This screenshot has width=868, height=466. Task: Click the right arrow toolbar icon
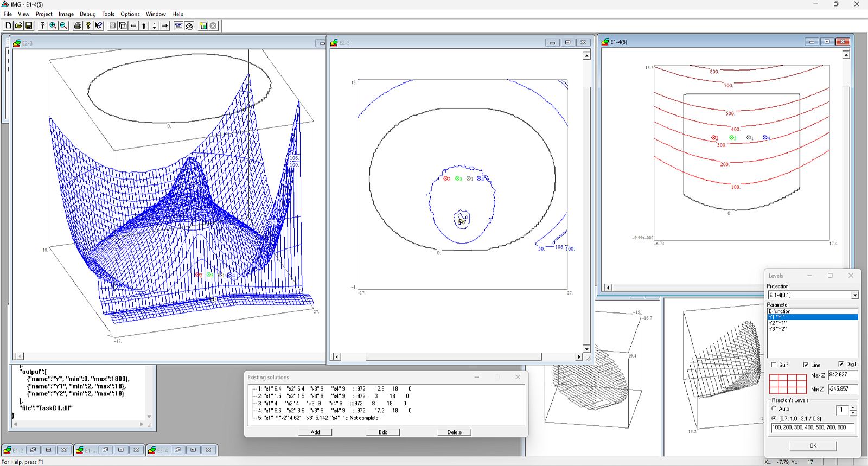pyautogui.click(x=165, y=25)
